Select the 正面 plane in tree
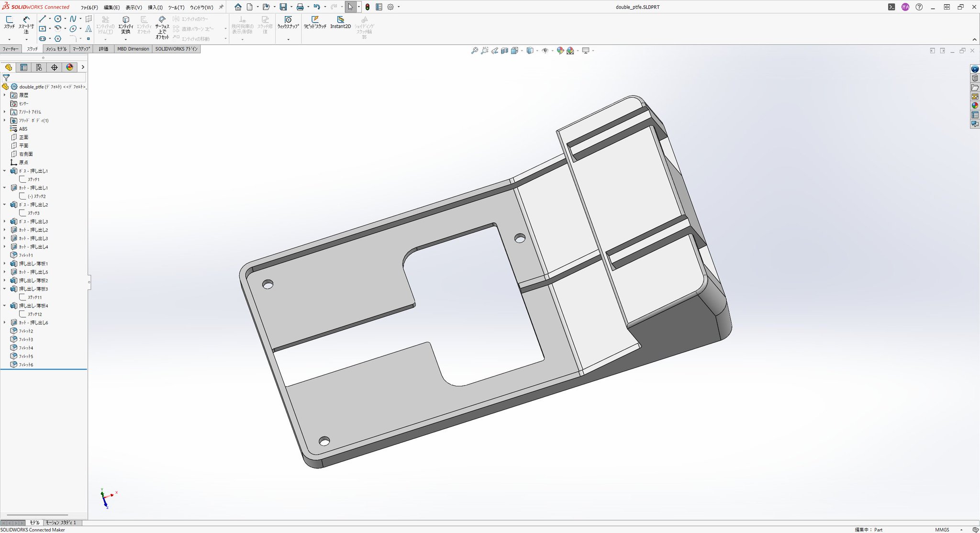Image resolution: width=980 pixels, height=533 pixels. [x=23, y=137]
